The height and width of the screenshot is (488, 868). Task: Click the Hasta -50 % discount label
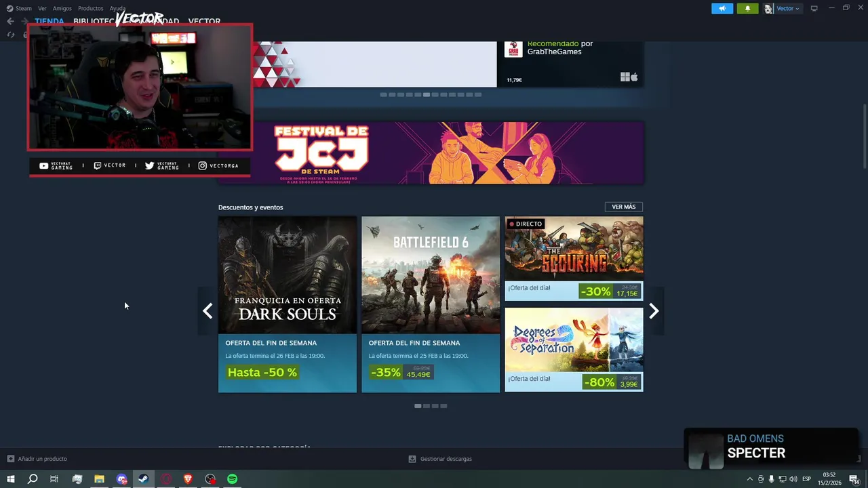[x=262, y=372]
